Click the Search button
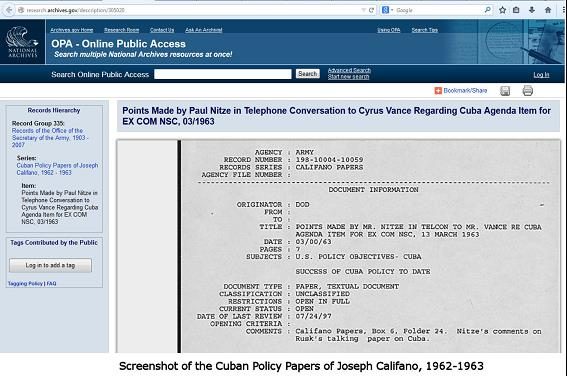The width and height of the screenshot is (567, 376). [308, 74]
